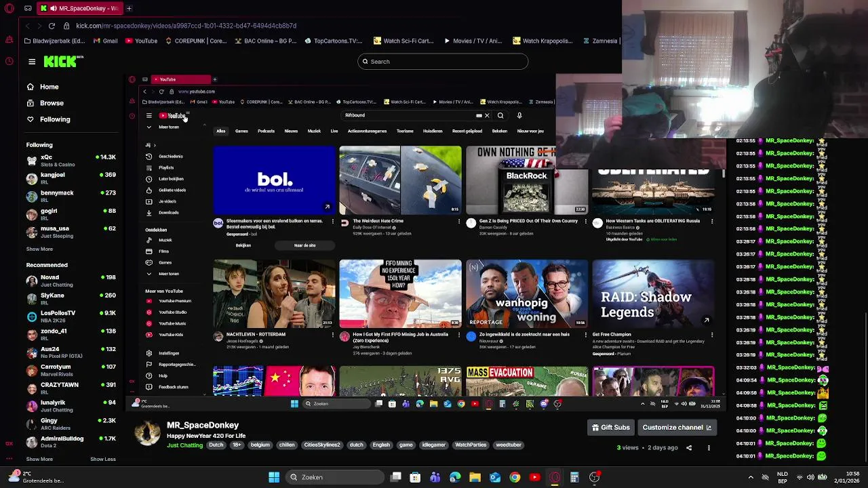This screenshot has width=868, height=488.
Task: Expand Following list with Show More
Action: (x=39, y=249)
